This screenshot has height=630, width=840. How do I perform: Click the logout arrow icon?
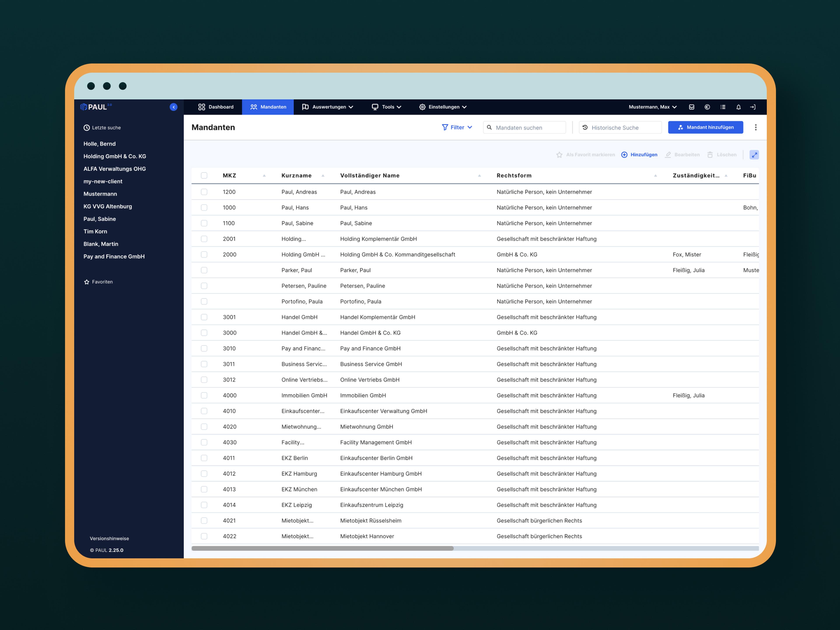pos(753,107)
